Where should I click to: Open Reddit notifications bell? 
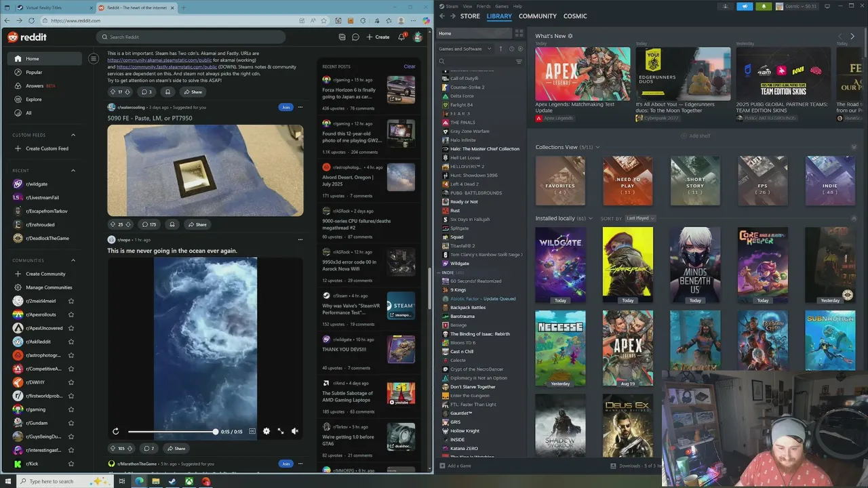tap(401, 37)
